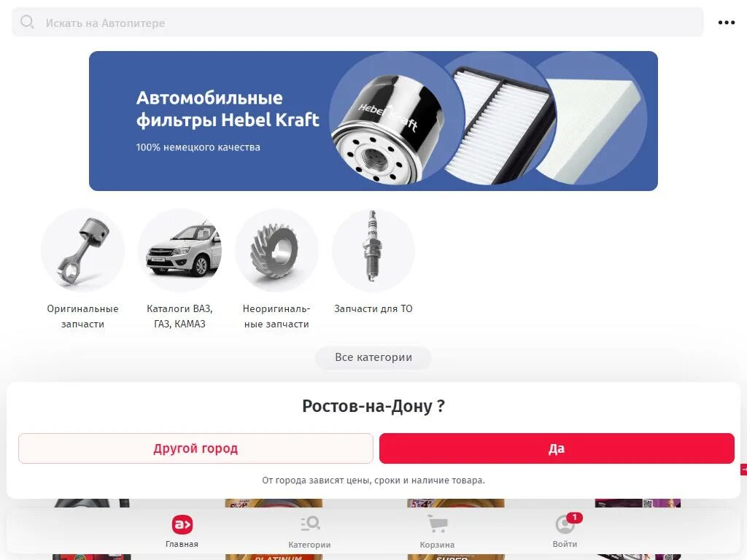This screenshot has width=747, height=560.
Task: Select the spark plug Запчасти для ТО icon
Action: coord(373,251)
